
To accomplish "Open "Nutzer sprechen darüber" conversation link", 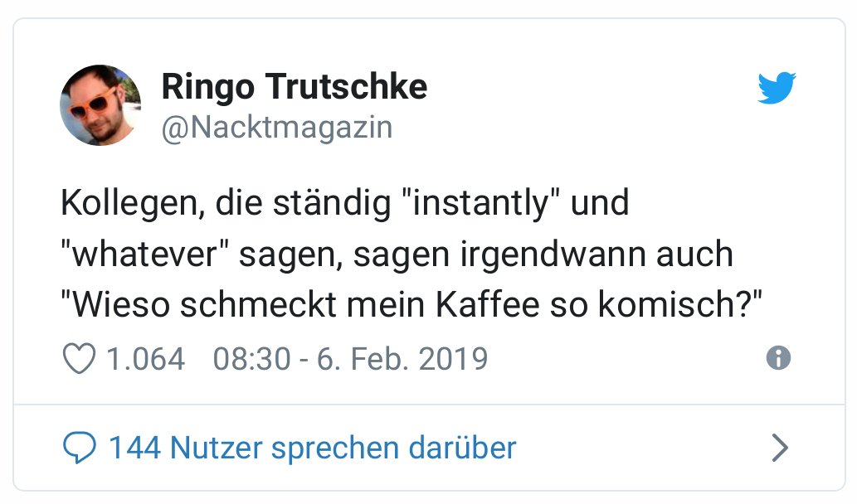I will (343, 448).
